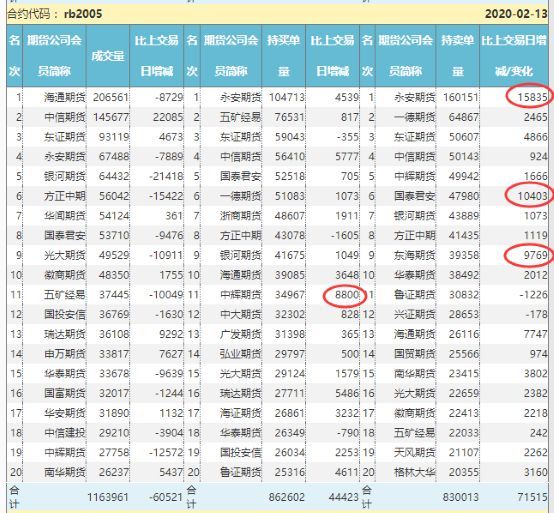The height and width of the screenshot is (513, 554).
Task: Click short position value 64867
Action: (464, 117)
